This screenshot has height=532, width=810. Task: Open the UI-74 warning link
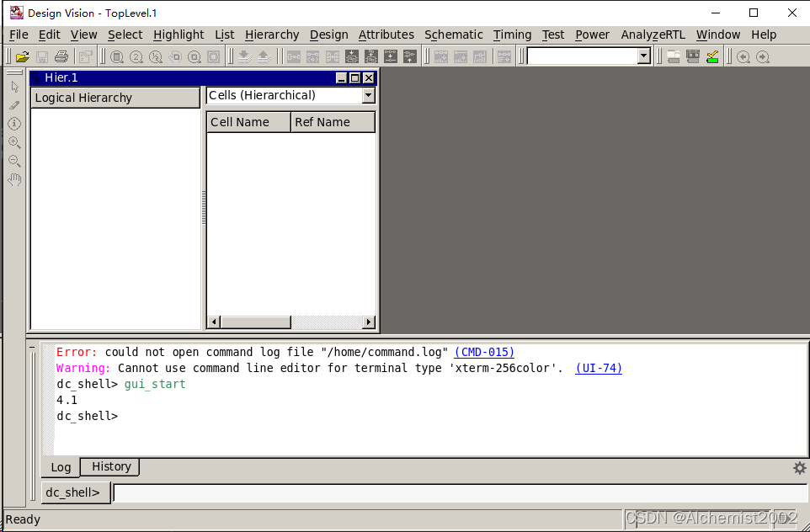click(x=599, y=368)
